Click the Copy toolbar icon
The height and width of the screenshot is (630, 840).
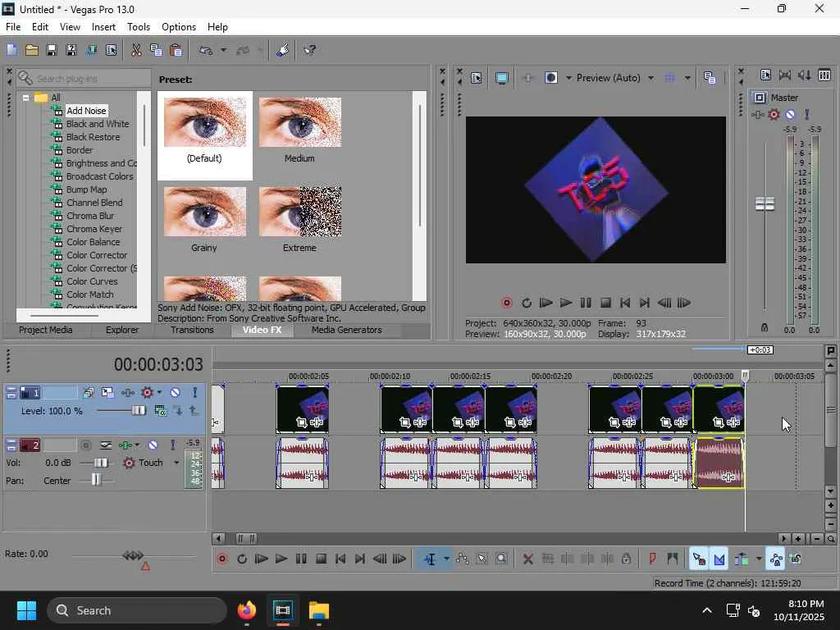pos(156,50)
